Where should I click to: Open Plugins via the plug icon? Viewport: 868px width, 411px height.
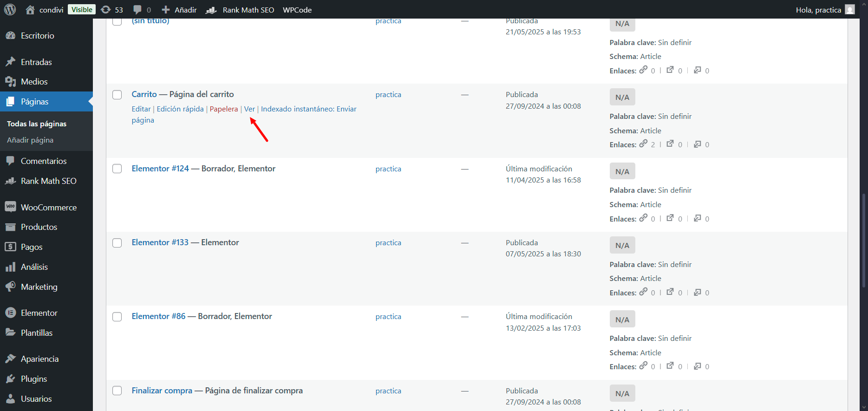coord(10,379)
